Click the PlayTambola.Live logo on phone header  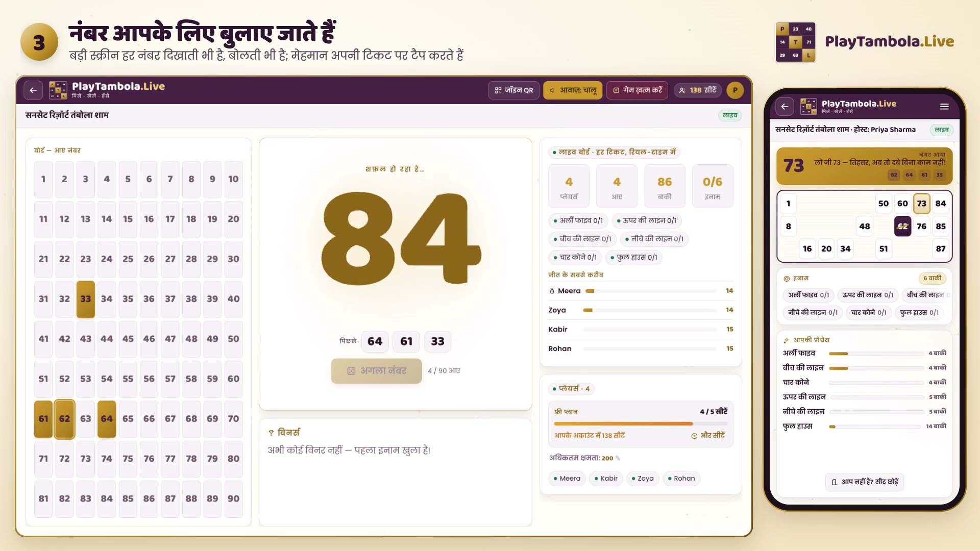(848, 107)
